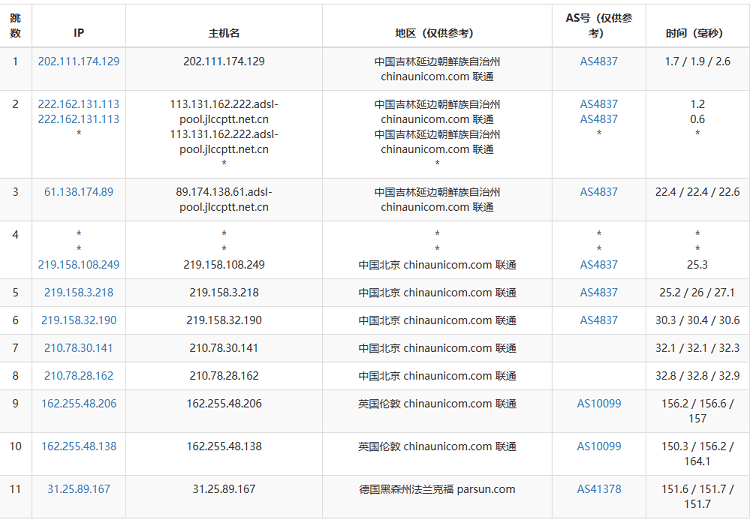The height and width of the screenshot is (520, 750).
Task: Click the time value 22.4 / 22.4 / 22.6
Action: pyautogui.click(x=697, y=192)
